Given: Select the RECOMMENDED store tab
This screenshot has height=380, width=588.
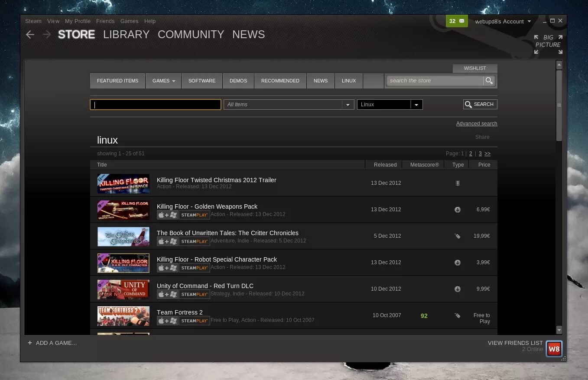Looking at the screenshot, I should (280, 81).
